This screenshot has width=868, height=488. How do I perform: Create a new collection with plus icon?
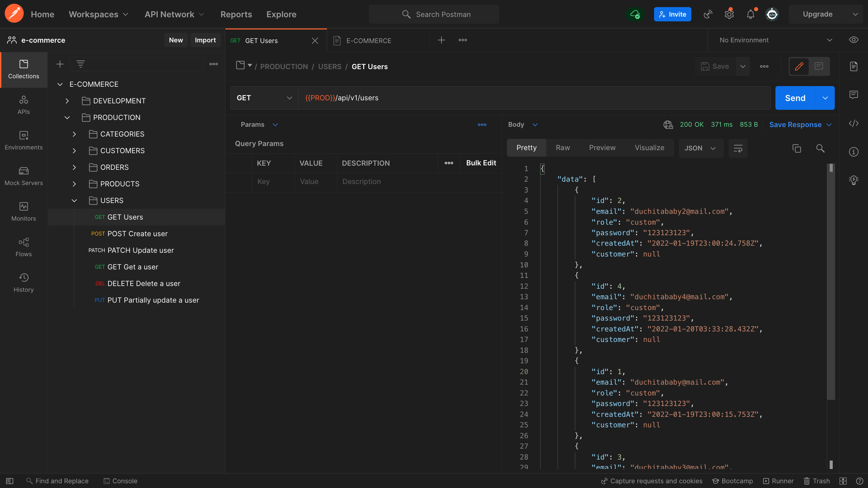pos(60,64)
